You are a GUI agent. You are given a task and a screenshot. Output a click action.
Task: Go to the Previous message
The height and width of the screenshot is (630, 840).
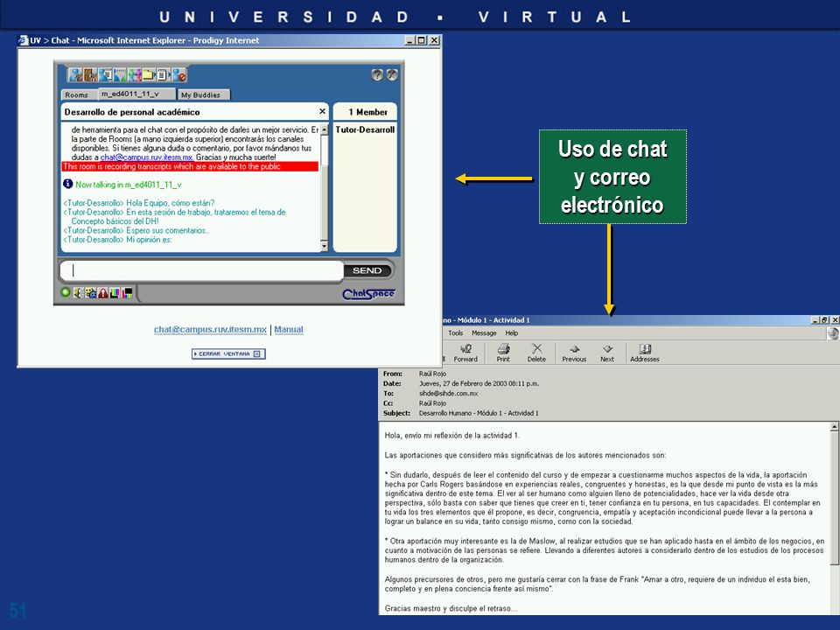pyautogui.click(x=574, y=353)
